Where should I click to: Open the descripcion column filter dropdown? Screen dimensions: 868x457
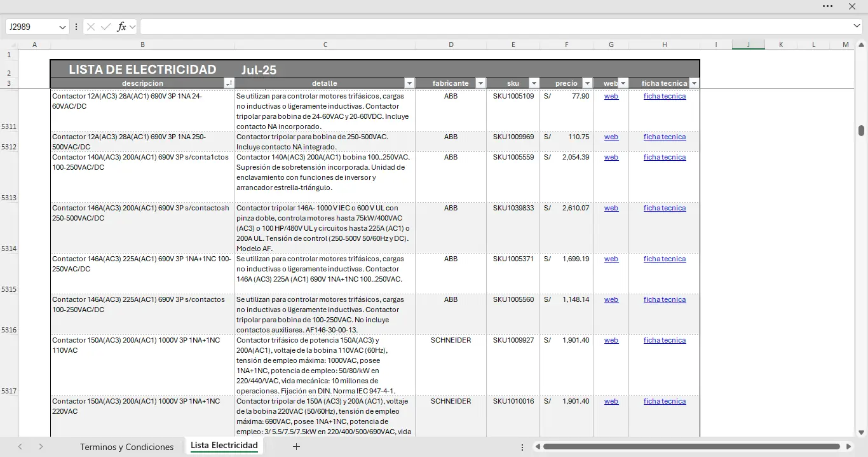pos(229,83)
